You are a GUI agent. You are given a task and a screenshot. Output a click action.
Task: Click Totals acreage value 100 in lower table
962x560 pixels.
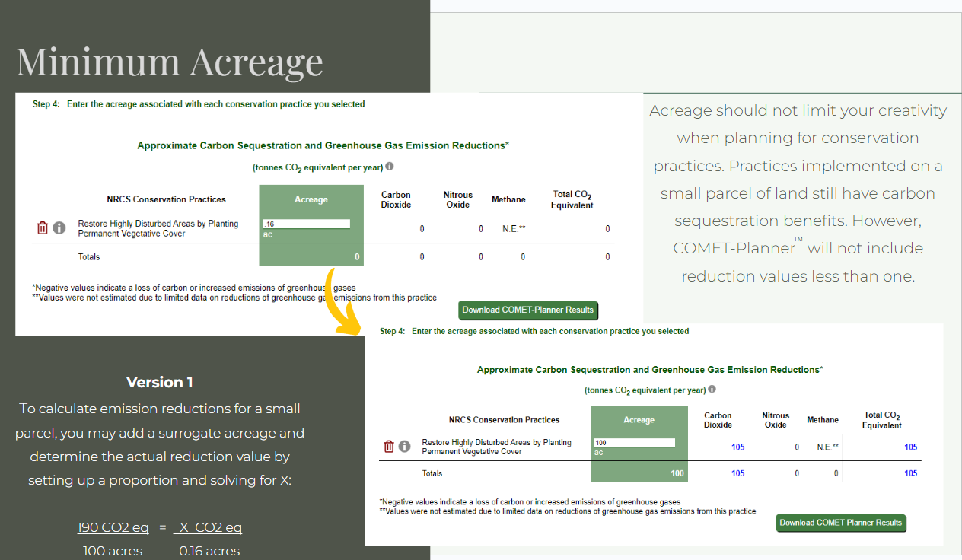(x=677, y=473)
